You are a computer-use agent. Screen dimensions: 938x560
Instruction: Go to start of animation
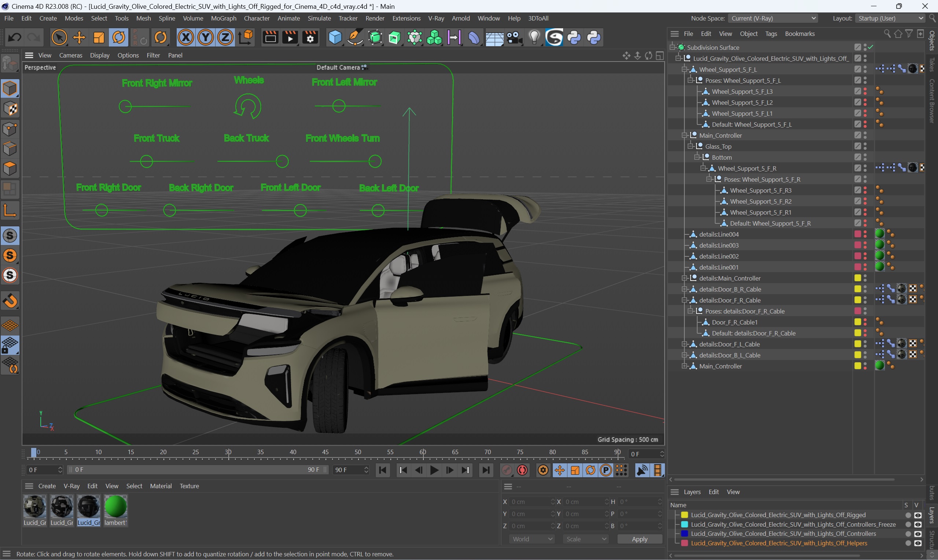point(383,470)
